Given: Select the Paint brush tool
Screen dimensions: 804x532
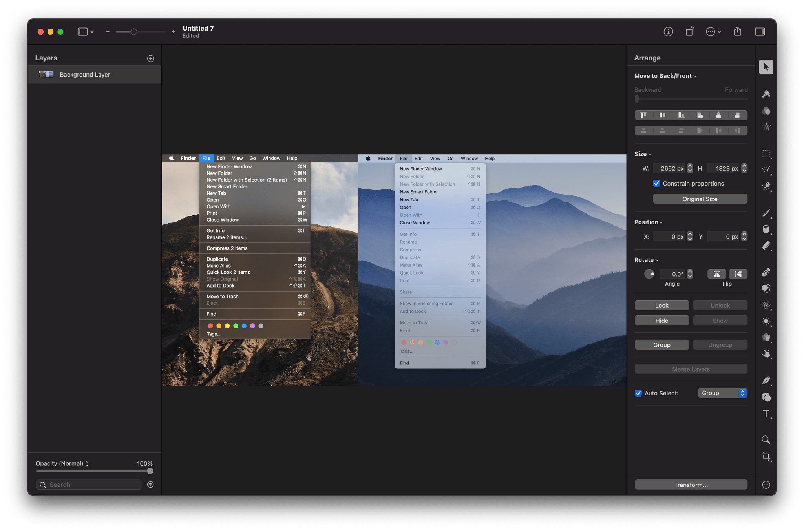Looking at the screenshot, I should pyautogui.click(x=766, y=213).
